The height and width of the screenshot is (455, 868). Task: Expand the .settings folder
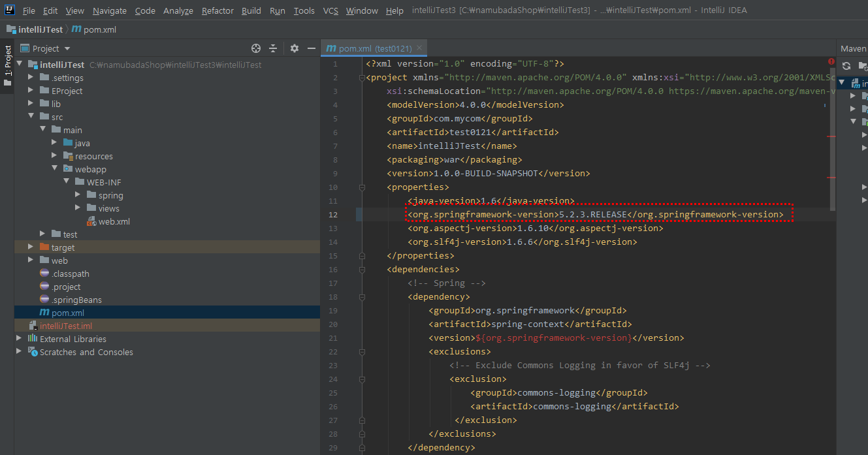pyautogui.click(x=31, y=78)
